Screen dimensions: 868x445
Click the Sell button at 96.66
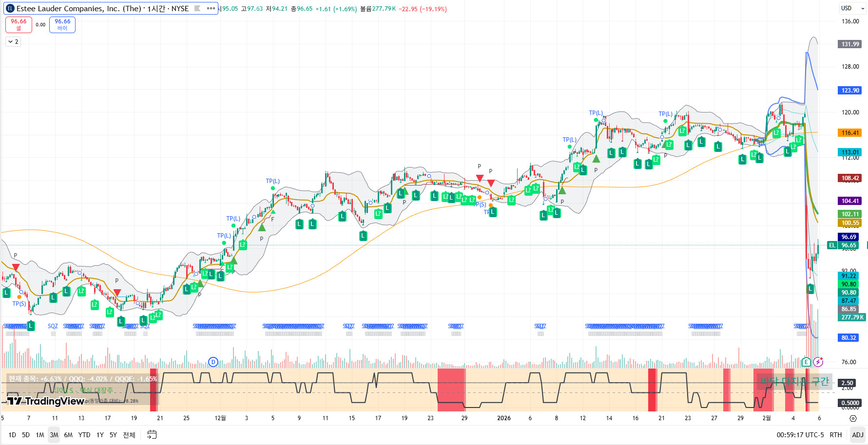pos(19,24)
